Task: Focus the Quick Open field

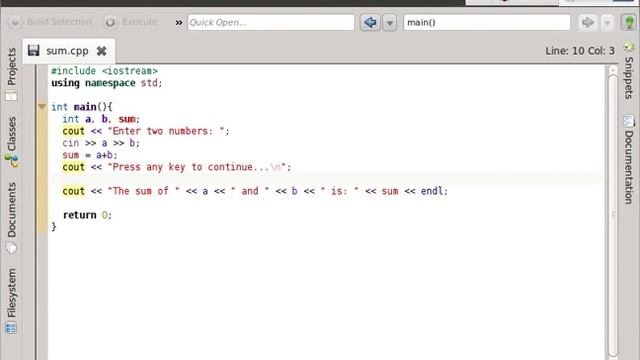Action: point(271,22)
